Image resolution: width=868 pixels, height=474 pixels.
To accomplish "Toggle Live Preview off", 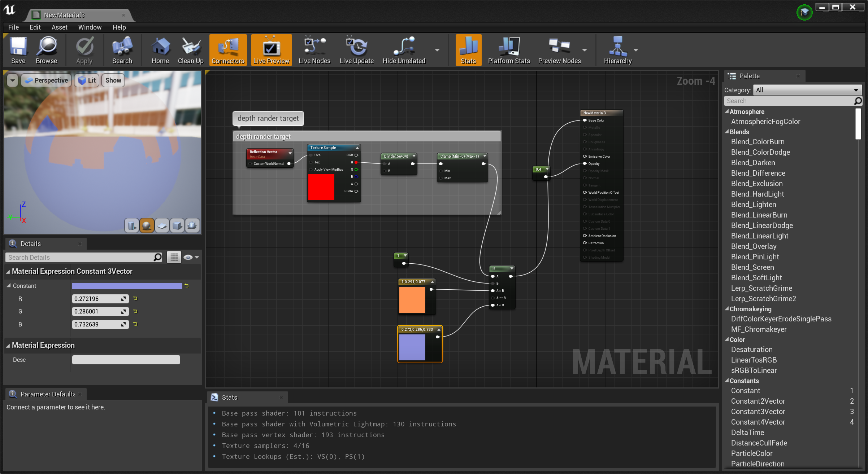I will point(271,51).
